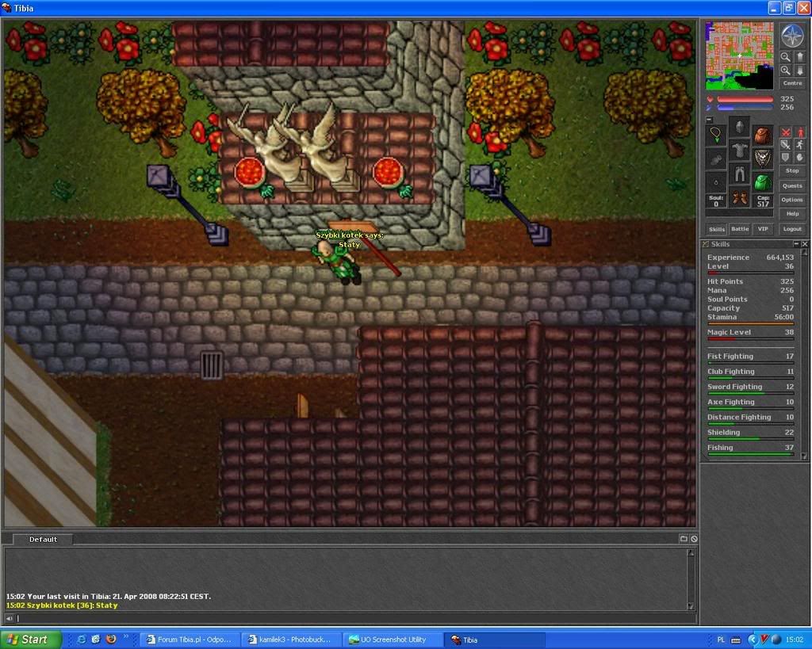
Task: Toggle stand while fighting mode
Action: 799,132
